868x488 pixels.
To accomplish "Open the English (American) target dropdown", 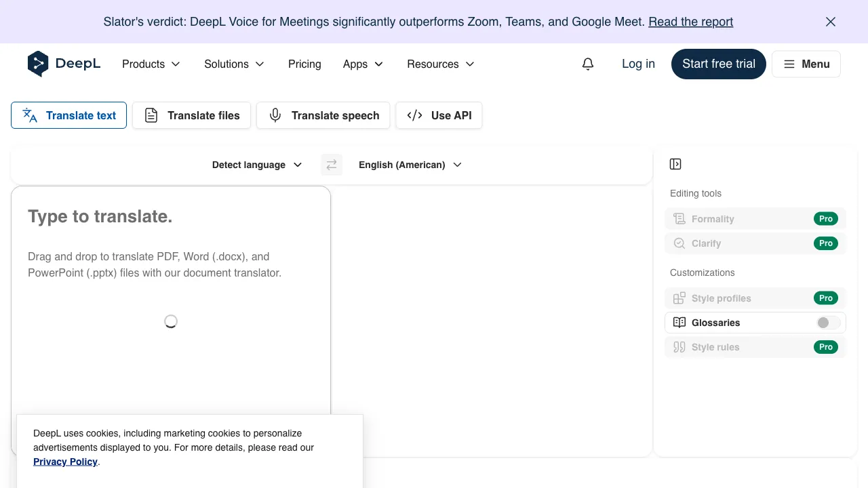I will (410, 165).
